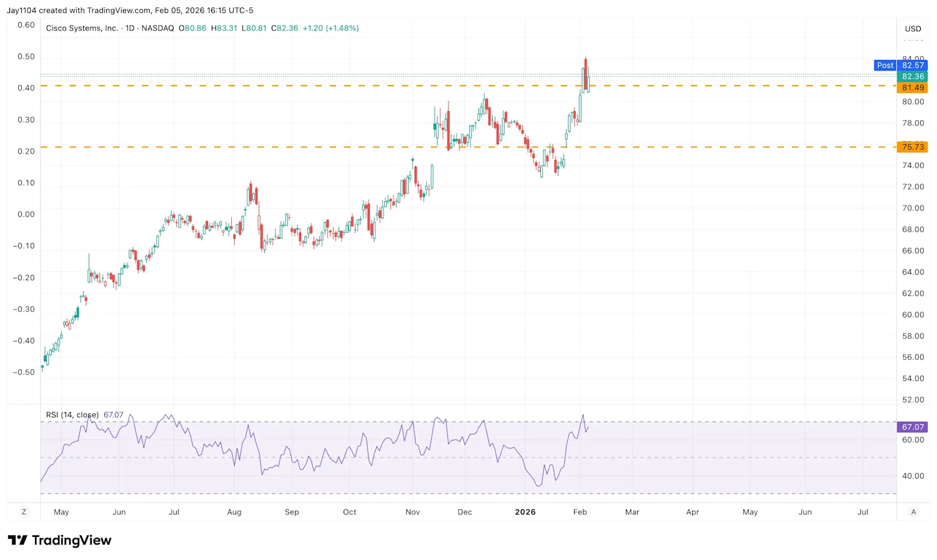Click the 54.00 price axis label
Viewport: 937px width, 560px height.
pyautogui.click(x=913, y=378)
